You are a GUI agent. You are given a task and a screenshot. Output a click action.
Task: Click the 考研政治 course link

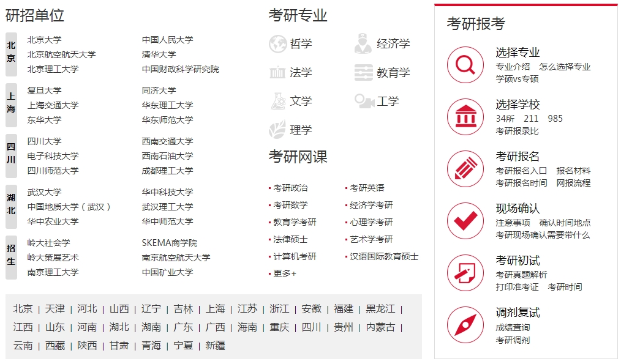[293, 187]
